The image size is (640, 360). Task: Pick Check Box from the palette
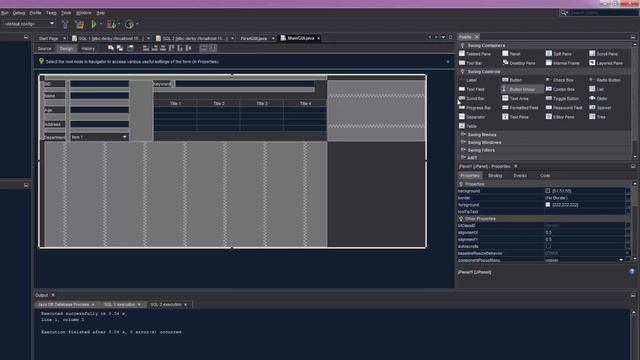[x=560, y=80]
